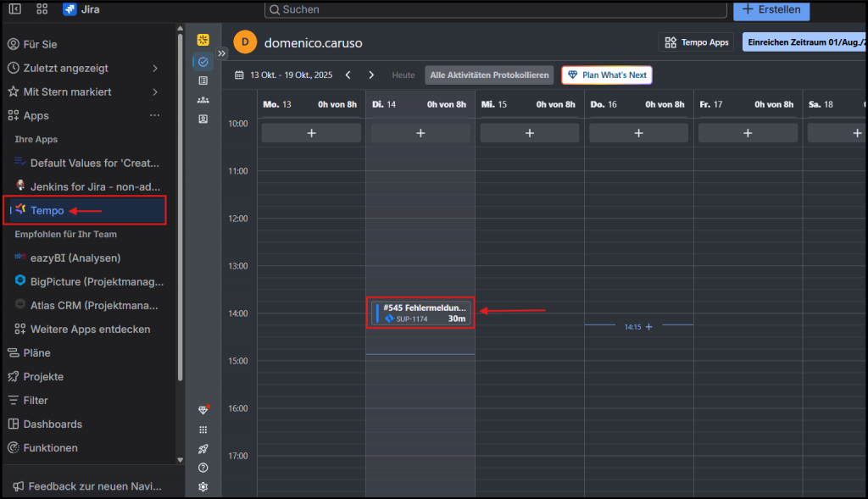Expand the Zuletzt angezeigt submenu

pos(155,68)
